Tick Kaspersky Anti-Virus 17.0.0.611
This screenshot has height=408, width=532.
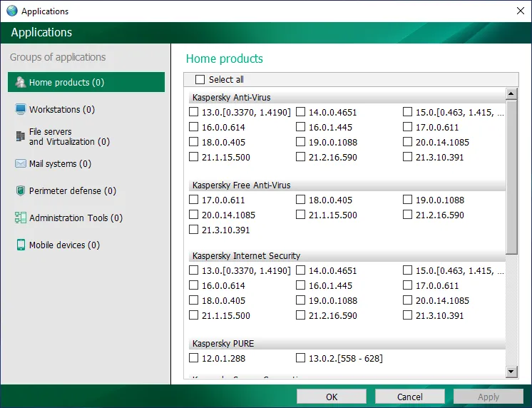point(407,127)
